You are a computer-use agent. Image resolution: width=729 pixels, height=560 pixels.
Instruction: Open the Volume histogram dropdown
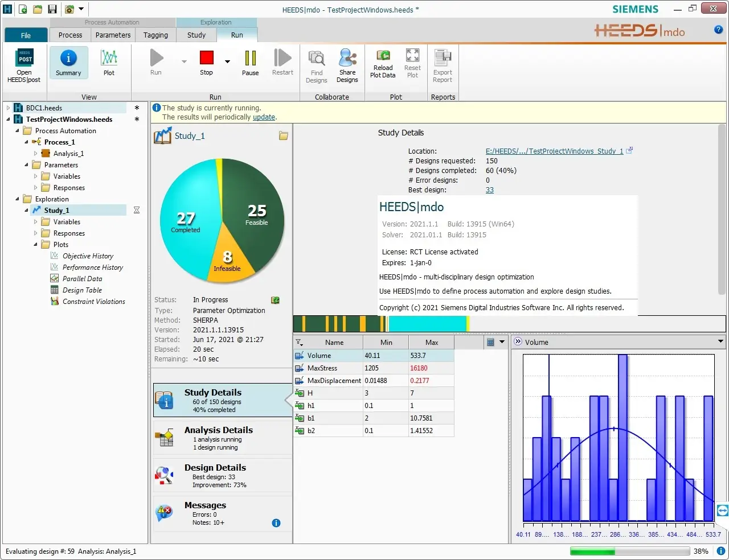pyautogui.click(x=720, y=342)
